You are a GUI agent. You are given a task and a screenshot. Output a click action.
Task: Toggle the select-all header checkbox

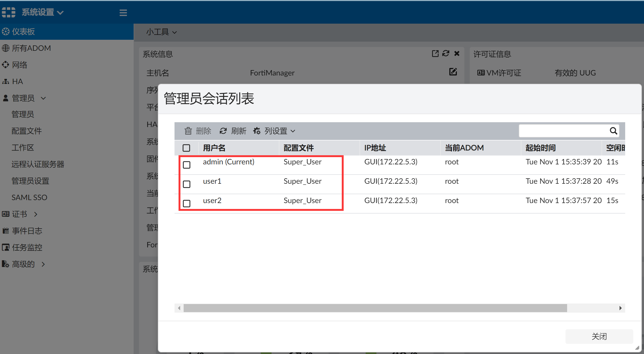[186, 148]
